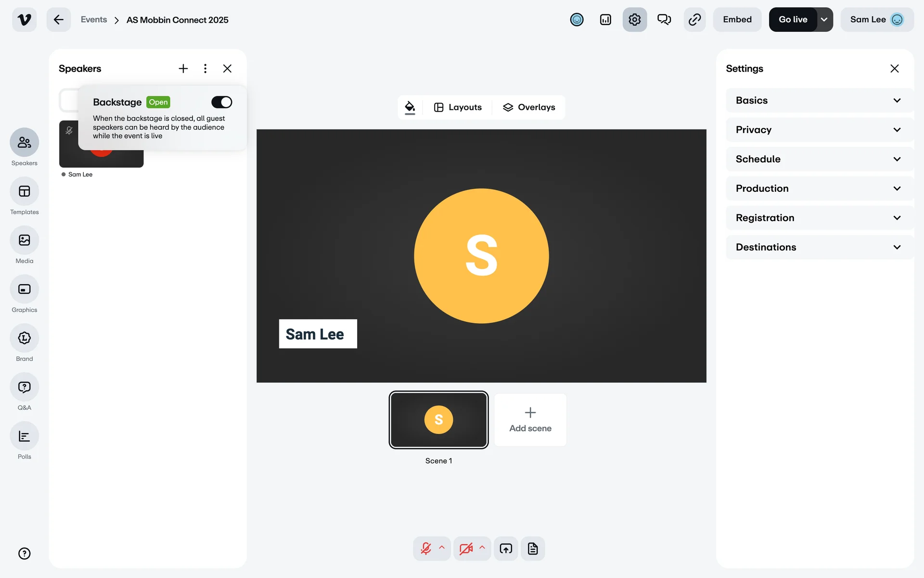Screen dimensions: 924x578
Task: Open the Brand sidebar panel
Action: coord(24,338)
